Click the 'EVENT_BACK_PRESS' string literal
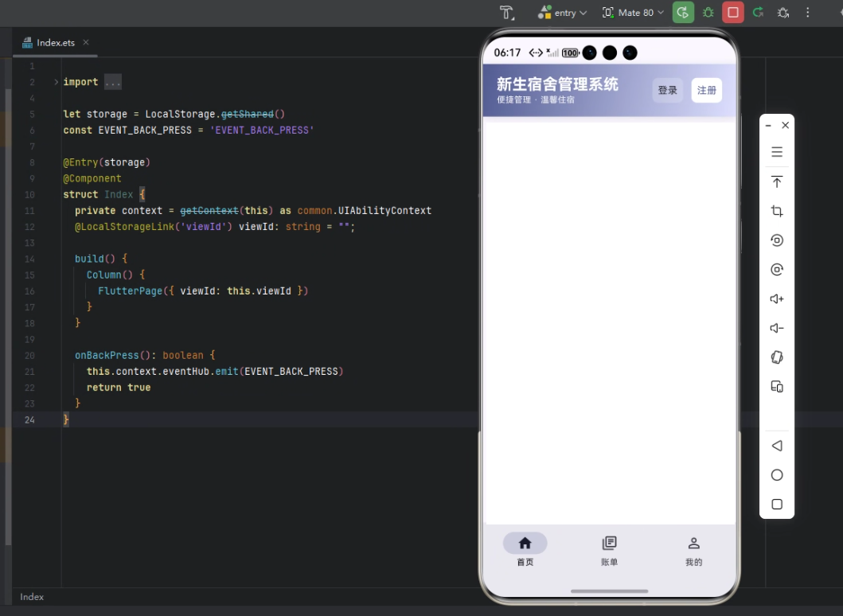This screenshot has width=843, height=616. coord(262,130)
